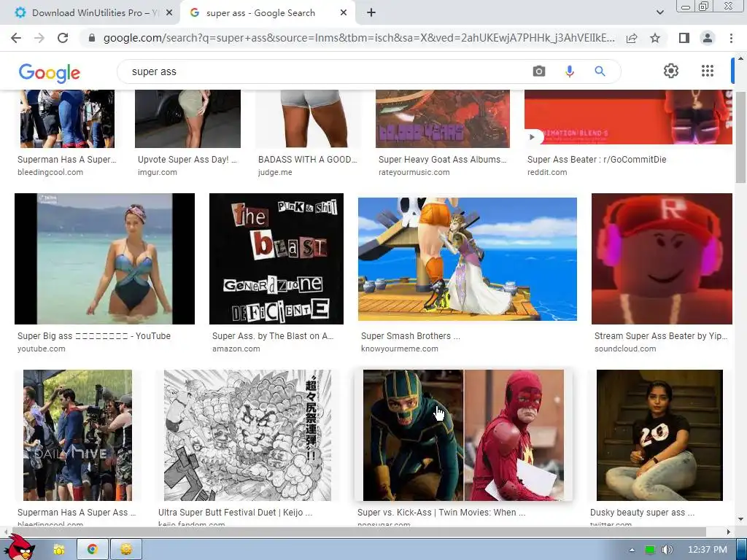Open Google quick settings gear
The width and height of the screenshot is (747, 560).
coord(671,71)
